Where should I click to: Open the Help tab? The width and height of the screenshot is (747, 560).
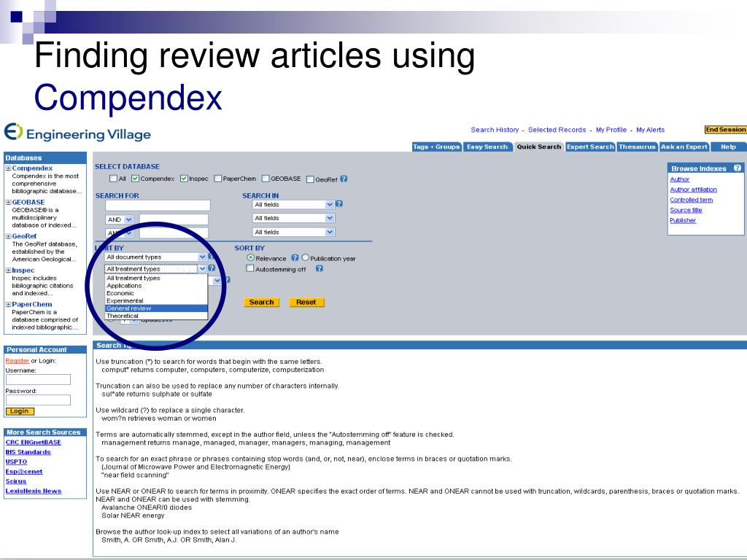point(728,147)
